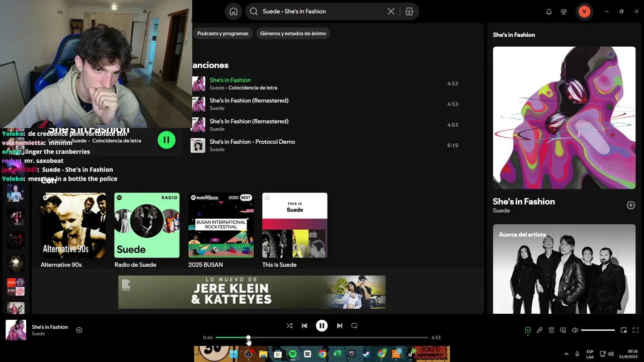The height and width of the screenshot is (362, 644).
Task: Click Protocol Demo album thumbnail
Action: pyautogui.click(x=198, y=146)
